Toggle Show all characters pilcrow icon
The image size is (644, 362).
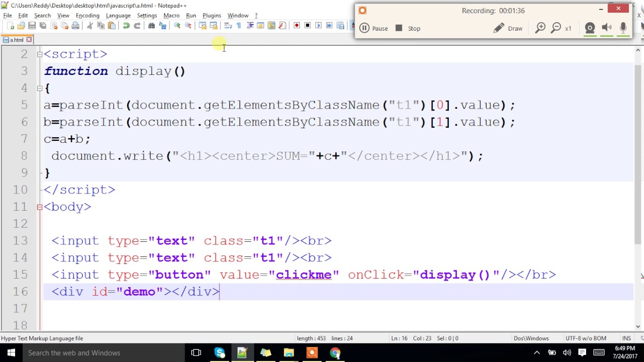(x=239, y=26)
